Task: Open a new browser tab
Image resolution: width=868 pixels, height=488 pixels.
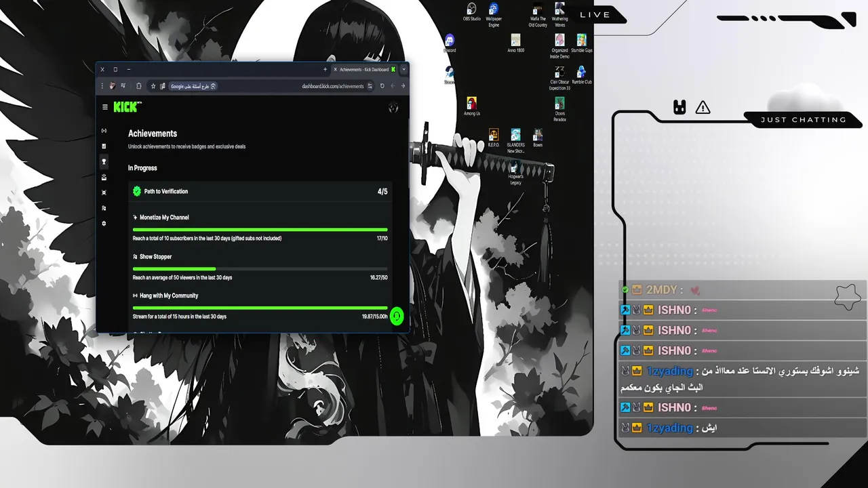Action: (x=325, y=69)
